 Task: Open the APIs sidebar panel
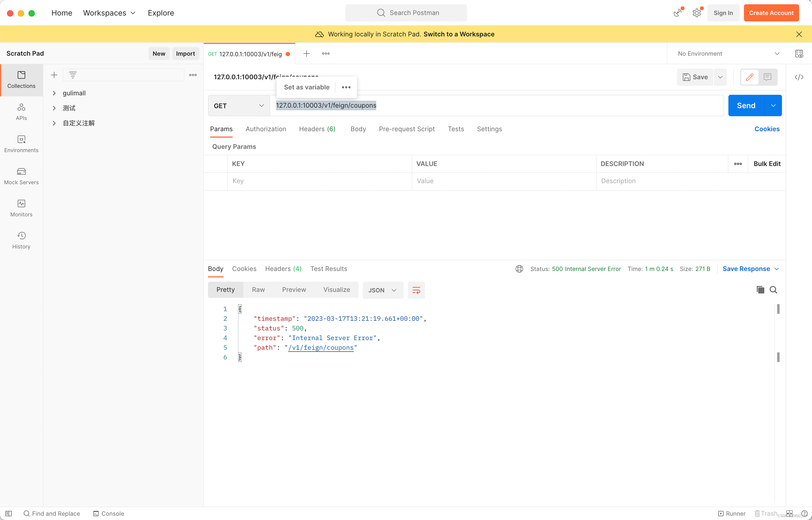21,112
